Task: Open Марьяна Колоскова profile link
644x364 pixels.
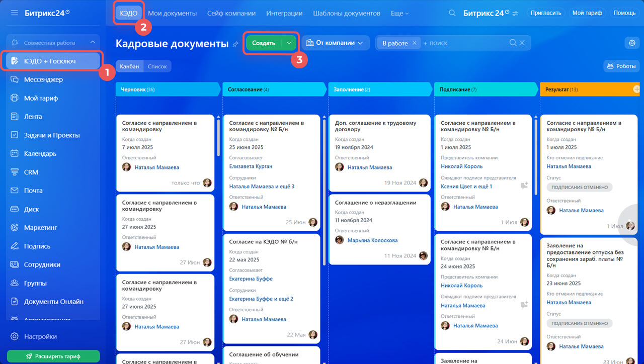Action: (372, 240)
